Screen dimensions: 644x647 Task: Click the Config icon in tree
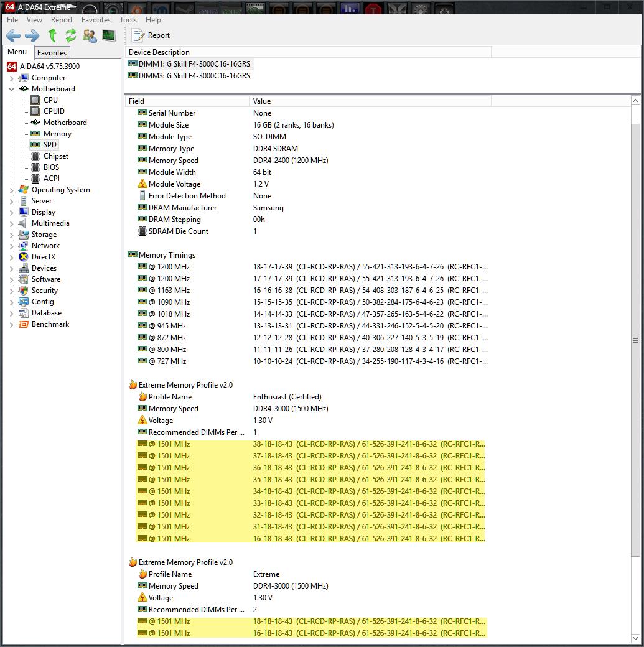pyautogui.click(x=24, y=302)
